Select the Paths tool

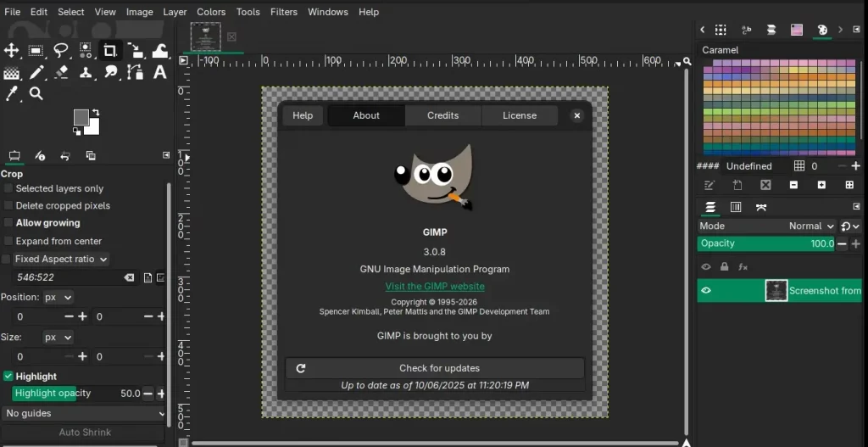pos(135,73)
